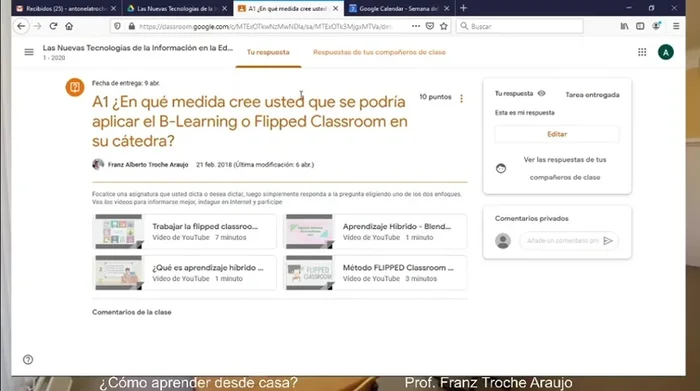Screen dimensions: 700x391
Task: Click the Añade un comentario privado field
Action: (562, 241)
